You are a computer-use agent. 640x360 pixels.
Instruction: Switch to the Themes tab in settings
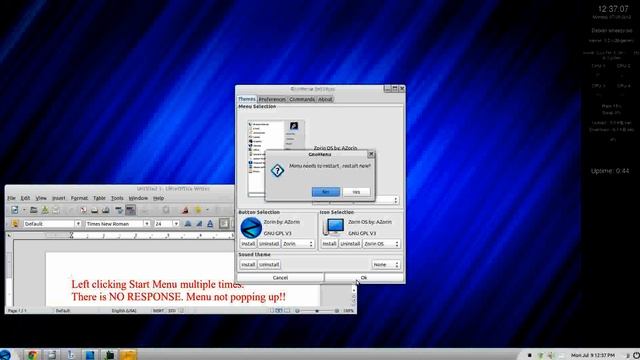coord(247,99)
